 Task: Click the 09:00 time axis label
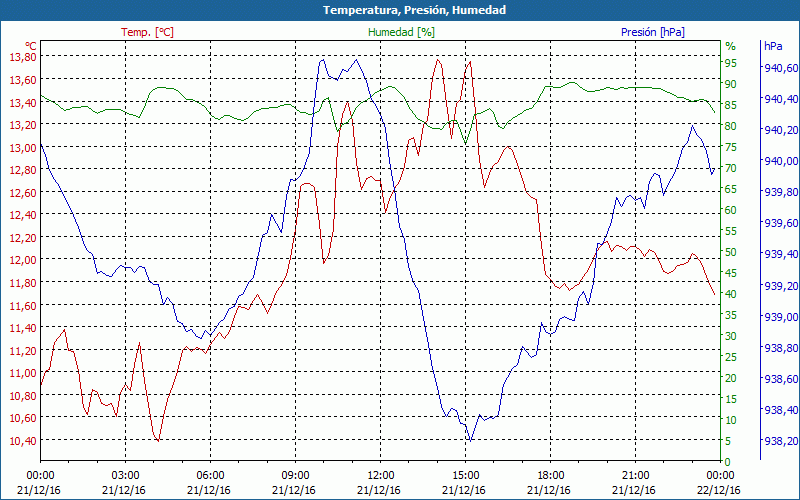(x=295, y=474)
